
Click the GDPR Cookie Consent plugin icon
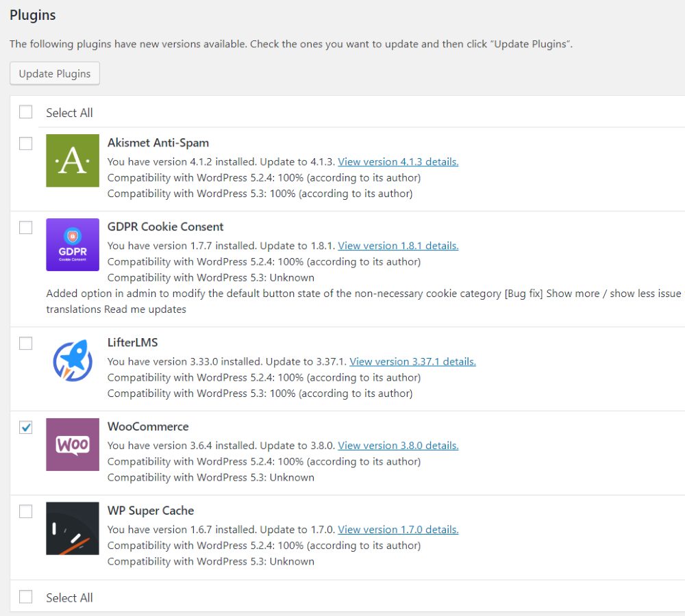73,244
